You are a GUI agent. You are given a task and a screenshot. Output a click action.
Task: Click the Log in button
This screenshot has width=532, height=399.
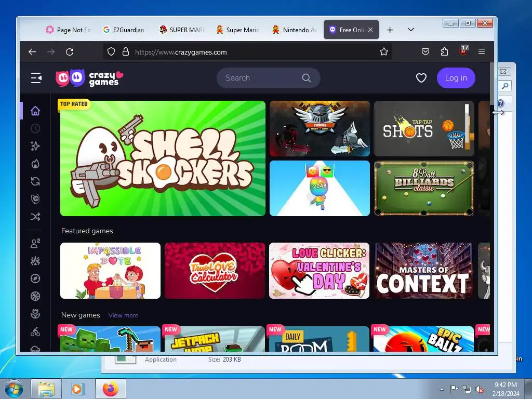pos(456,78)
